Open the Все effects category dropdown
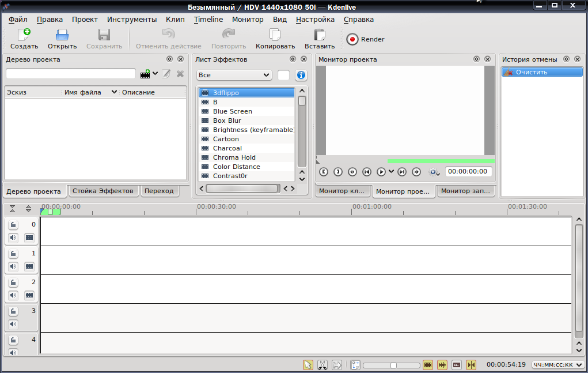The width and height of the screenshot is (588, 373). [234, 75]
